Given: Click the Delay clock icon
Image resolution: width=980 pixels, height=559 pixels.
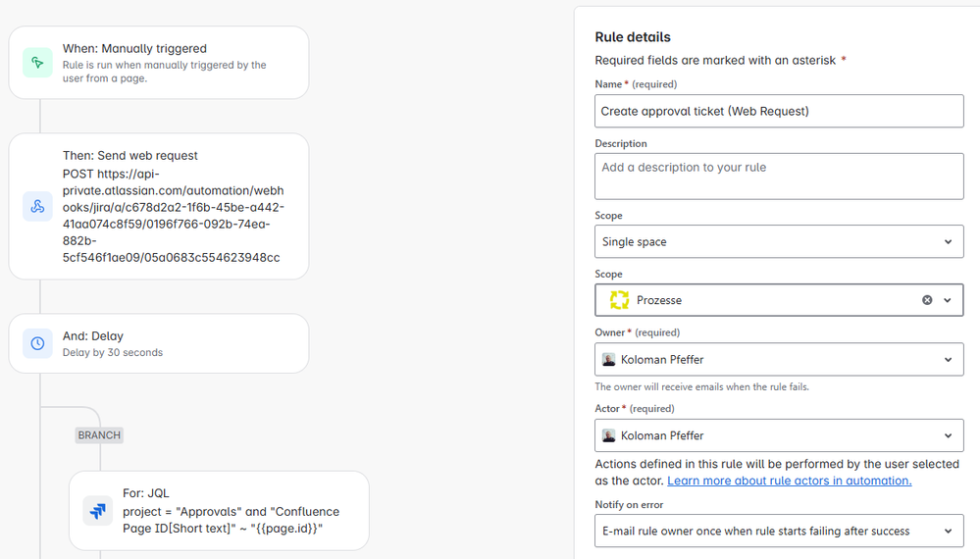Looking at the screenshot, I should tap(37, 343).
